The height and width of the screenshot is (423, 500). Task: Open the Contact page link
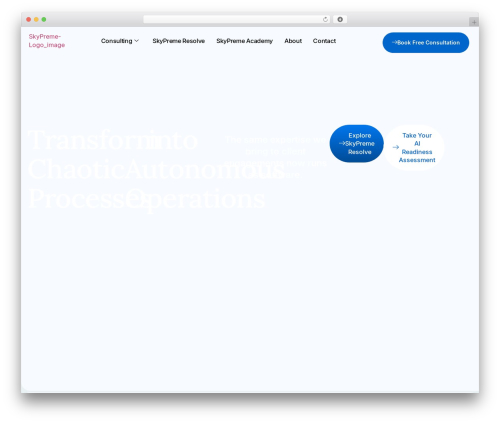pyautogui.click(x=324, y=41)
